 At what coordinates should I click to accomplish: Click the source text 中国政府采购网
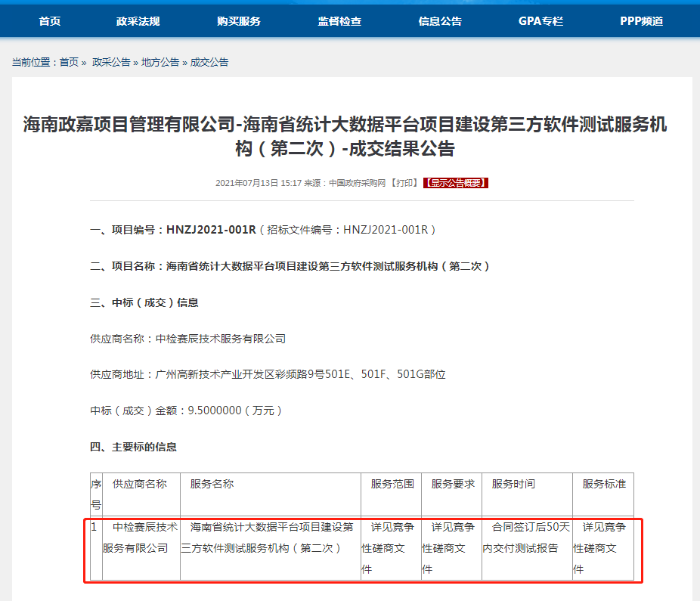click(357, 183)
